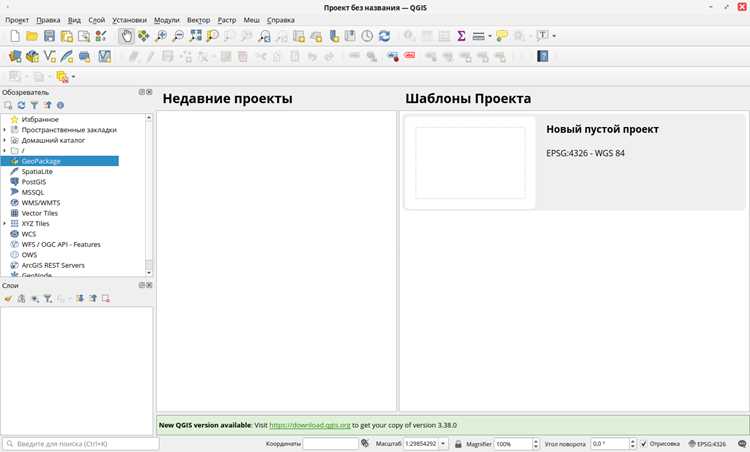Screen dimensions: 750x452
Task: Select the Pan Map hand tool
Action: pos(127,36)
